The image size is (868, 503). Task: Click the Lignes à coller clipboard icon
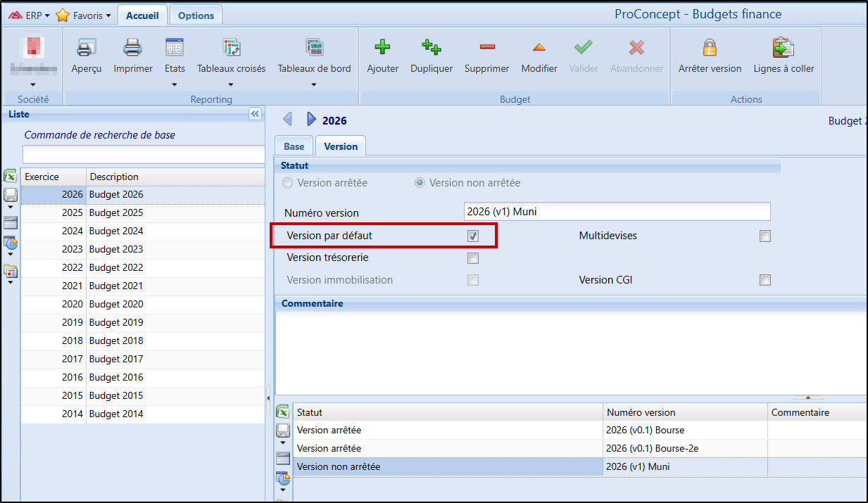click(x=784, y=49)
